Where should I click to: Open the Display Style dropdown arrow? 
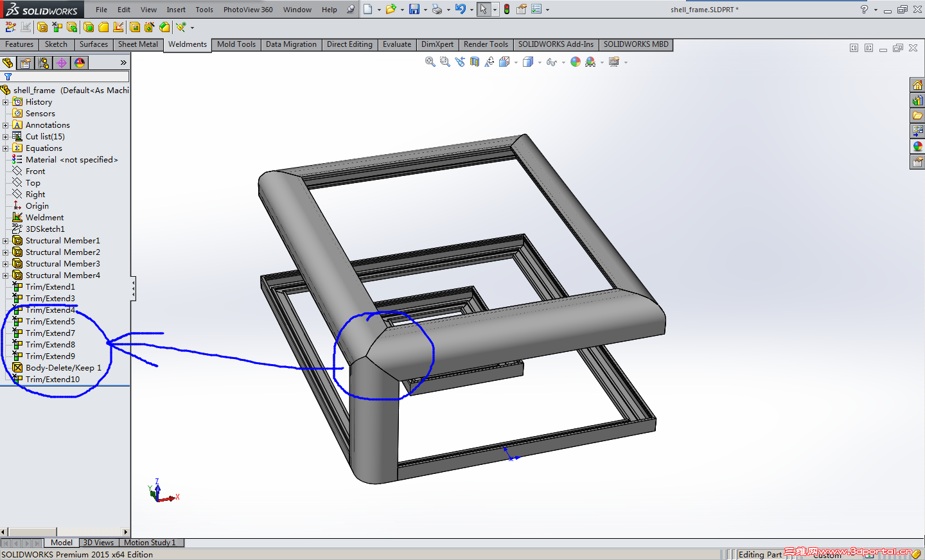tap(540, 62)
